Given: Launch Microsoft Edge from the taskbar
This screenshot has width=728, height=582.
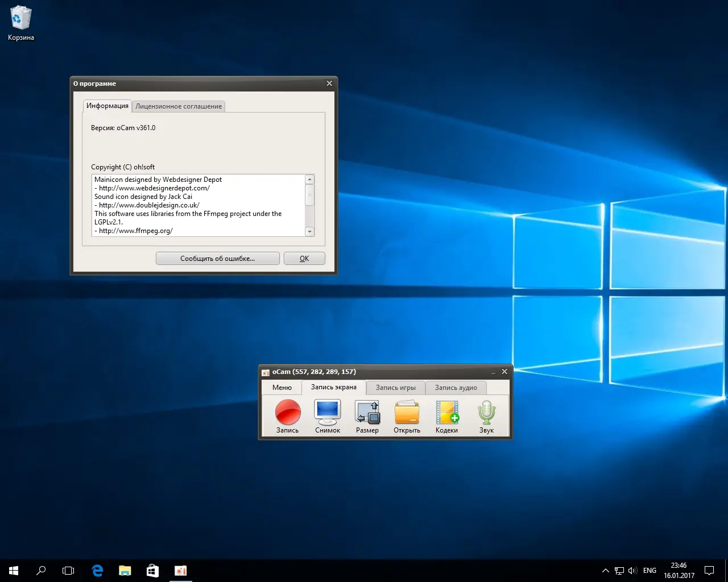Looking at the screenshot, I should point(97,571).
